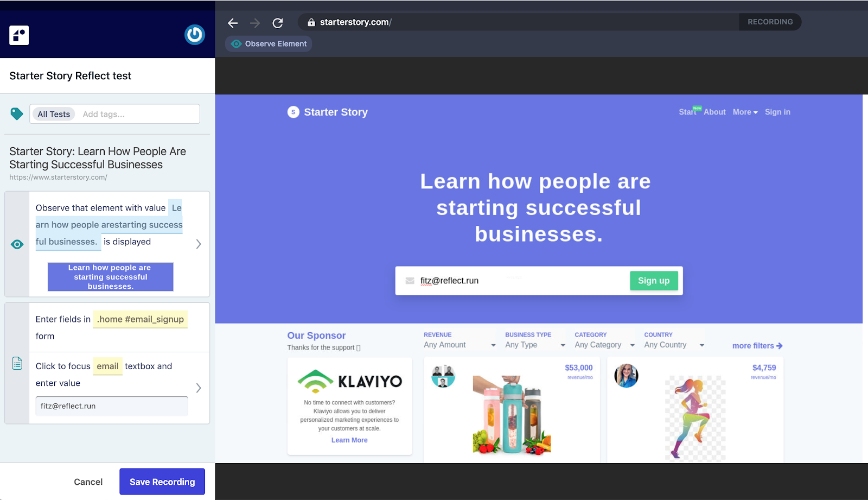Click the Reflect logo icon

(x=18, y=35)
